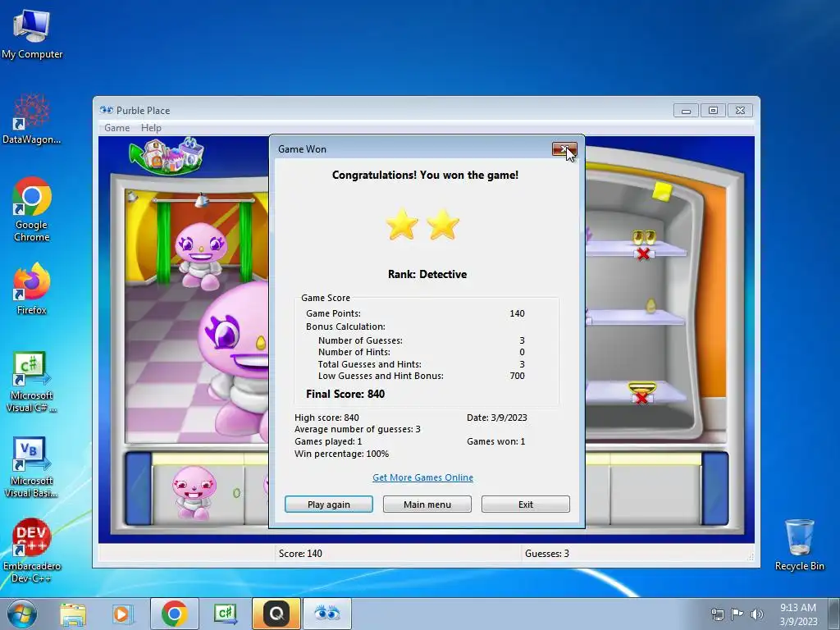
Task: Click the left blue arrow on the guess tray
Action: [138, 488]
